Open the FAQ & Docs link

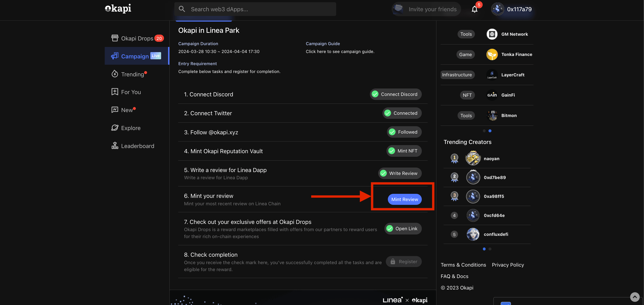point(454,276)
